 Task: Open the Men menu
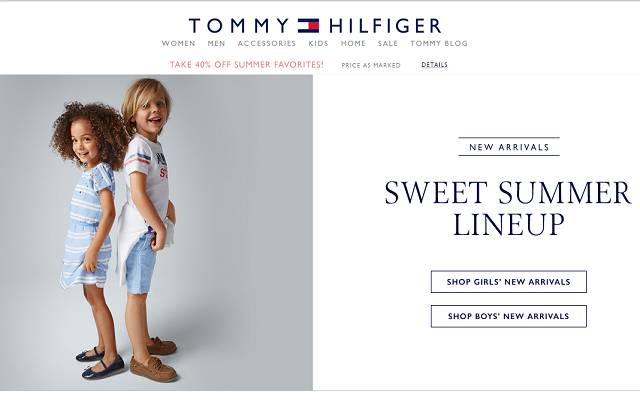point(216,43)
